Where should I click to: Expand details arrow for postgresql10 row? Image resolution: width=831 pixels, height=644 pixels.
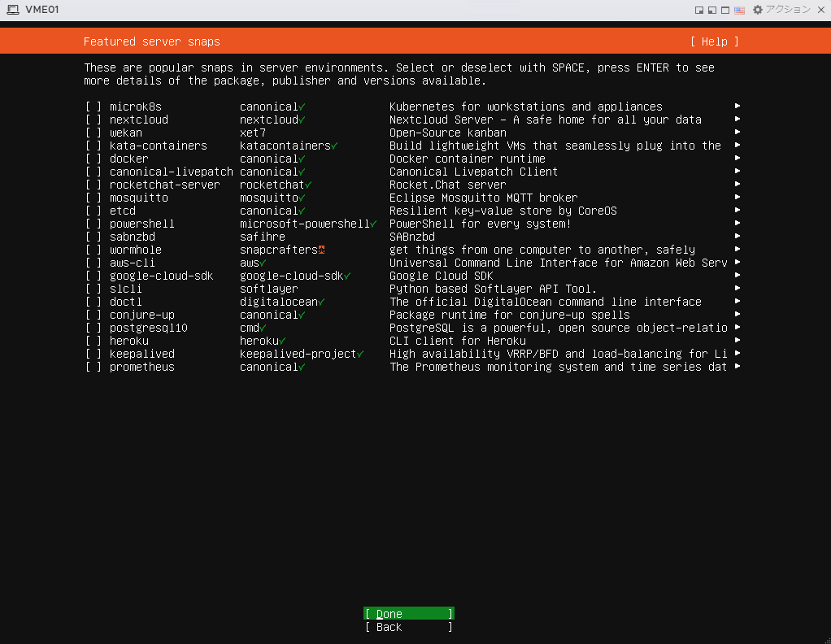tap(737, 327)
